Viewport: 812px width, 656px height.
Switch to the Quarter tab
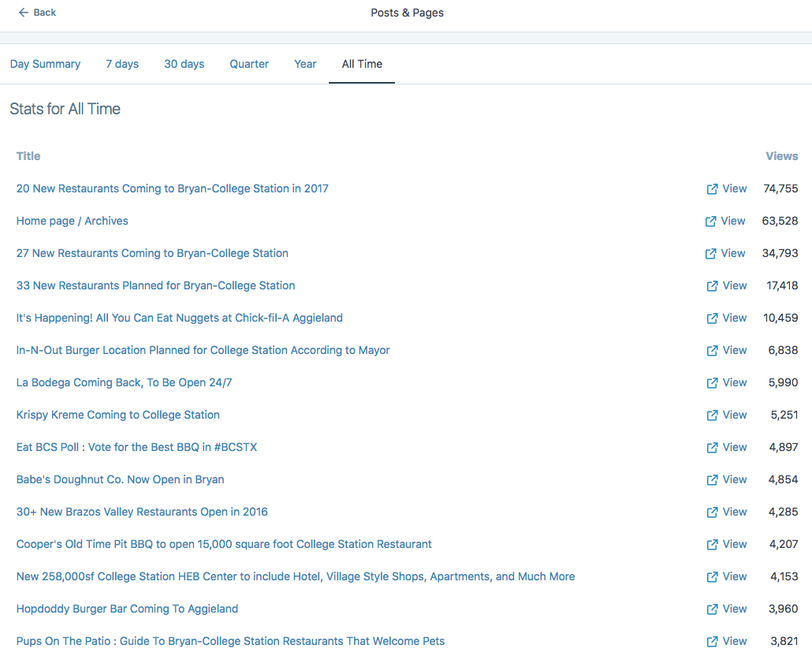pyautogui.click(x=248, y=64)
